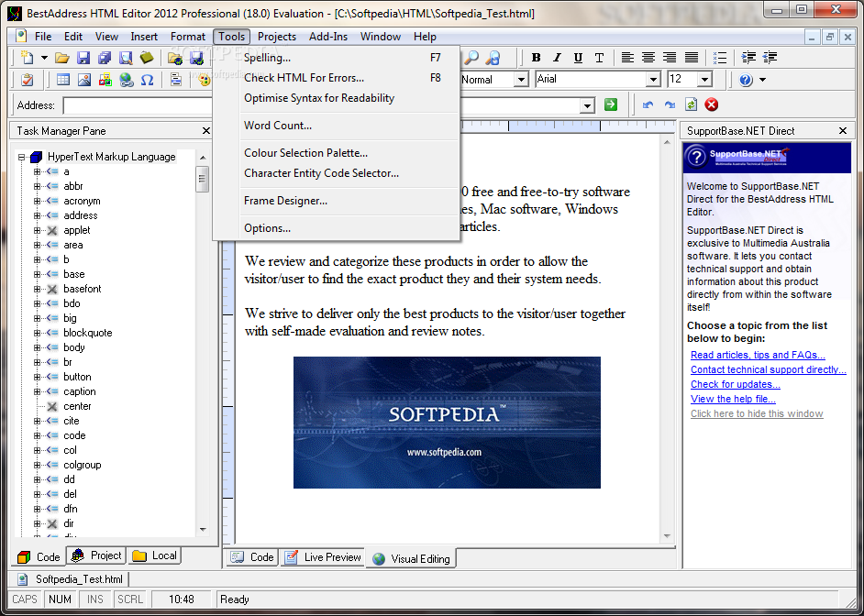This screenshot has width=864, height=616.
Task: Open the New document dropdown arrow
Action: (x=44, y=57)
